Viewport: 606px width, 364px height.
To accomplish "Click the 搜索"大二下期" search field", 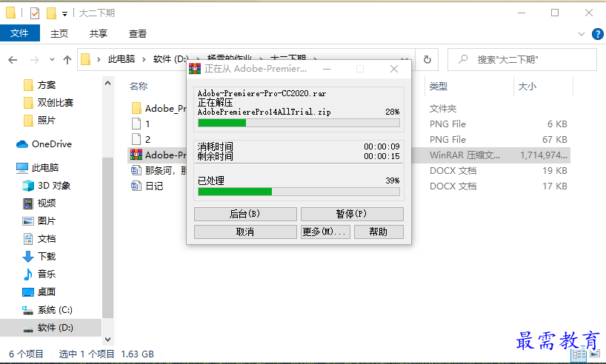I will click(x=522, y=59).
